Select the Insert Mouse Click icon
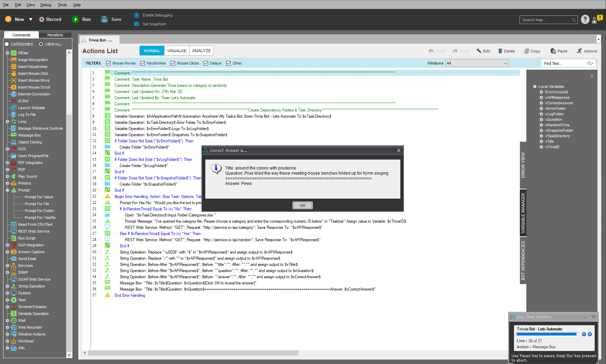The height and width of the screenshot is (364, 606). tap(14, 73)
